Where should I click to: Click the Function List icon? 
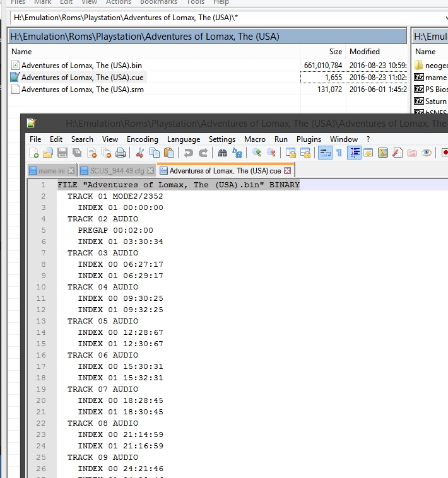(x=398, y=153)
